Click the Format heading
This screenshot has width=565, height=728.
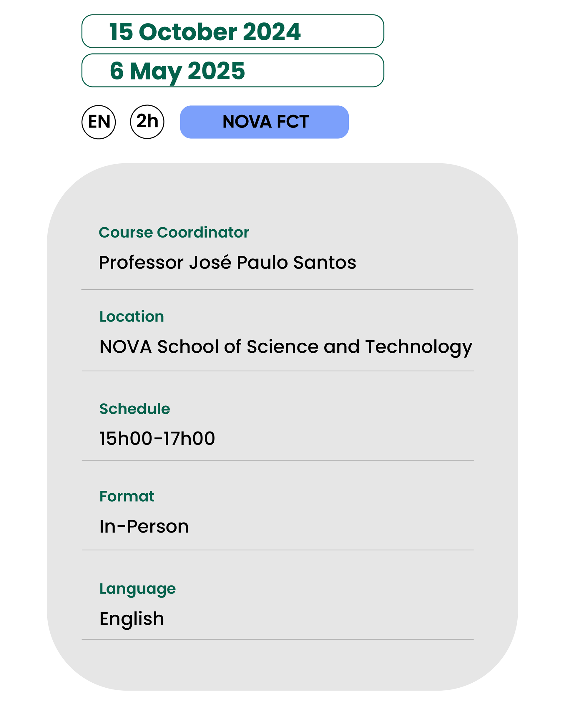click(x=127, y=496)
